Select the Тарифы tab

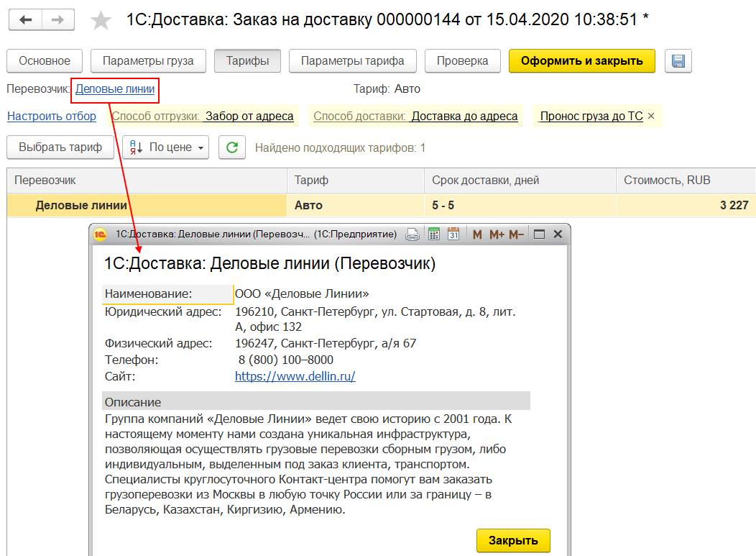coord(247,61)
